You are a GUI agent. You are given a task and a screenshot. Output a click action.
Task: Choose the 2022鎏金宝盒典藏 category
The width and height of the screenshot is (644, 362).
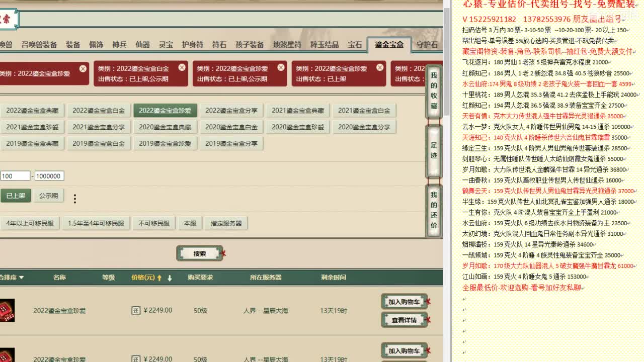[32, 111]
